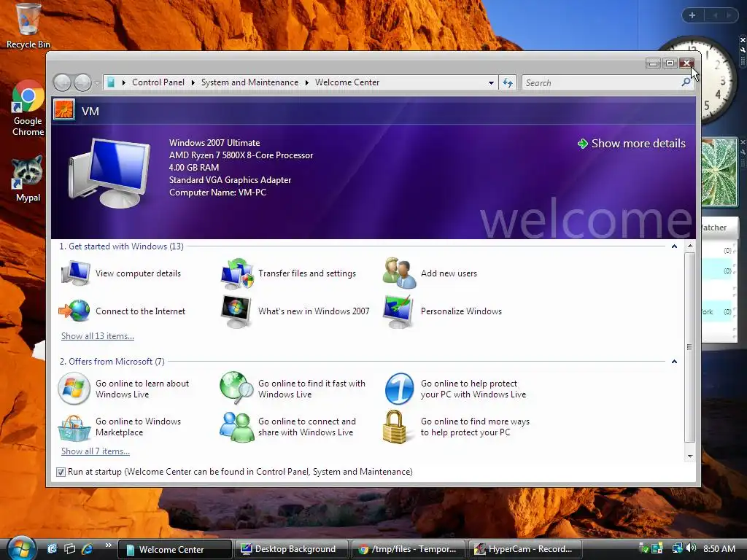Collapse Get started with Windows section
This screenshot has height=560, width=747.
(674, 246)
